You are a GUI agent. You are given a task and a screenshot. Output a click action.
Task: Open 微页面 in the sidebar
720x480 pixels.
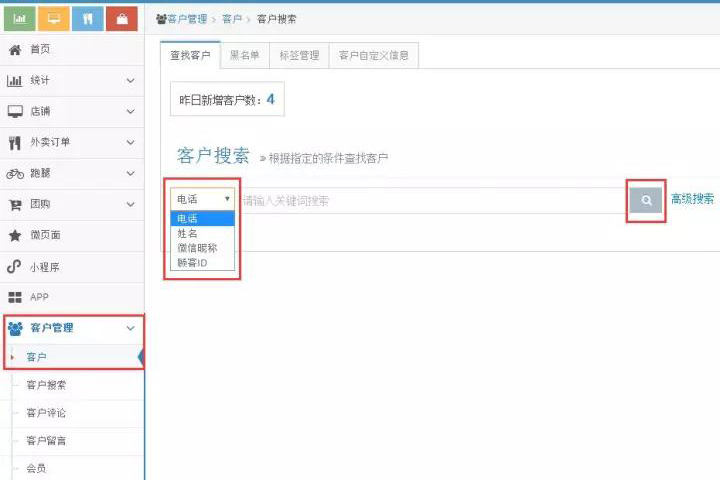pos(72,236)
